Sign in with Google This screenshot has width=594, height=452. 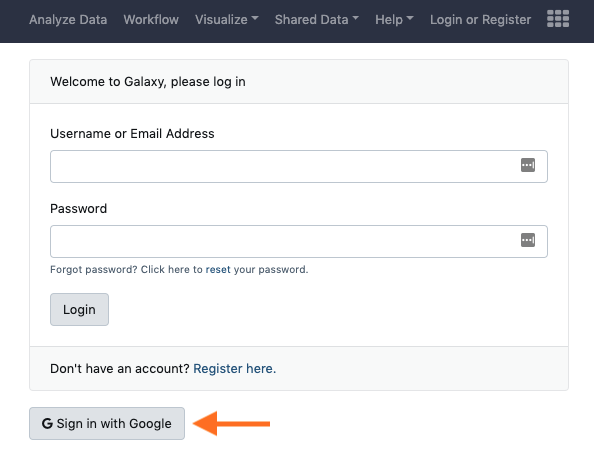(x=107, y=424)
